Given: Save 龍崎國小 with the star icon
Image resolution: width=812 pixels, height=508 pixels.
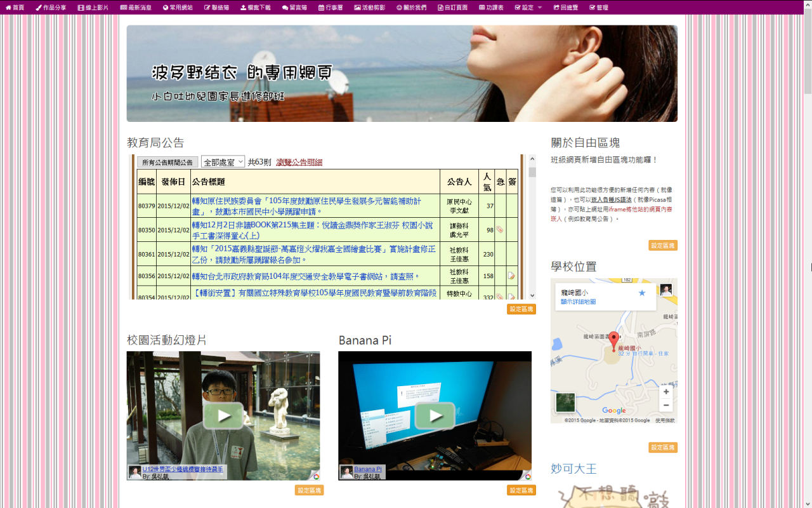Looking at the screenshot, I should (x=642, y=293).
